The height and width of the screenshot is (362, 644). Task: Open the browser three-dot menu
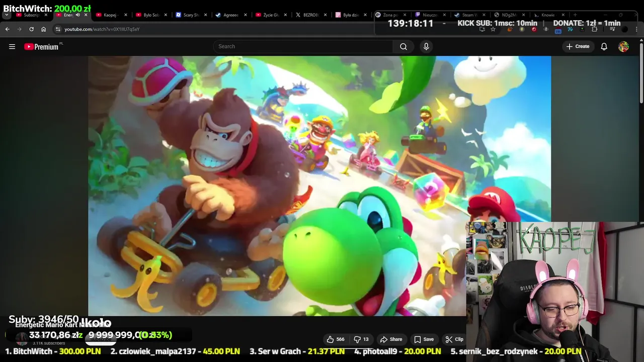(637, 29)
